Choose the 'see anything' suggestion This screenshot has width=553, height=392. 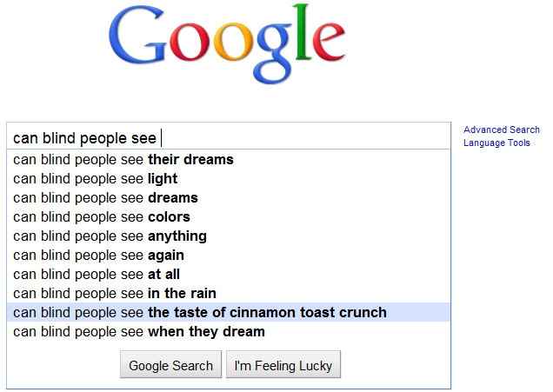pos(229,236)
